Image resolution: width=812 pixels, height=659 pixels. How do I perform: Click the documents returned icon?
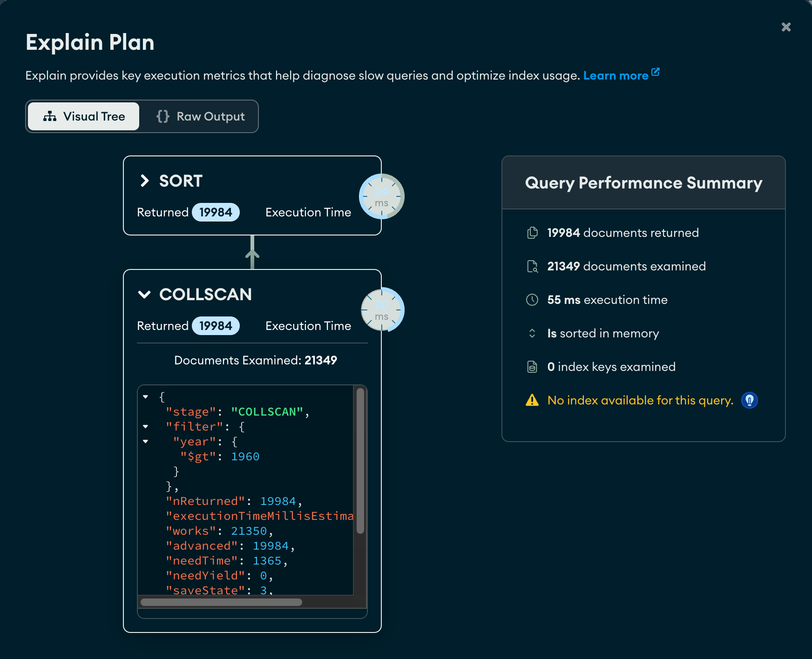click(x=532, y=233)
